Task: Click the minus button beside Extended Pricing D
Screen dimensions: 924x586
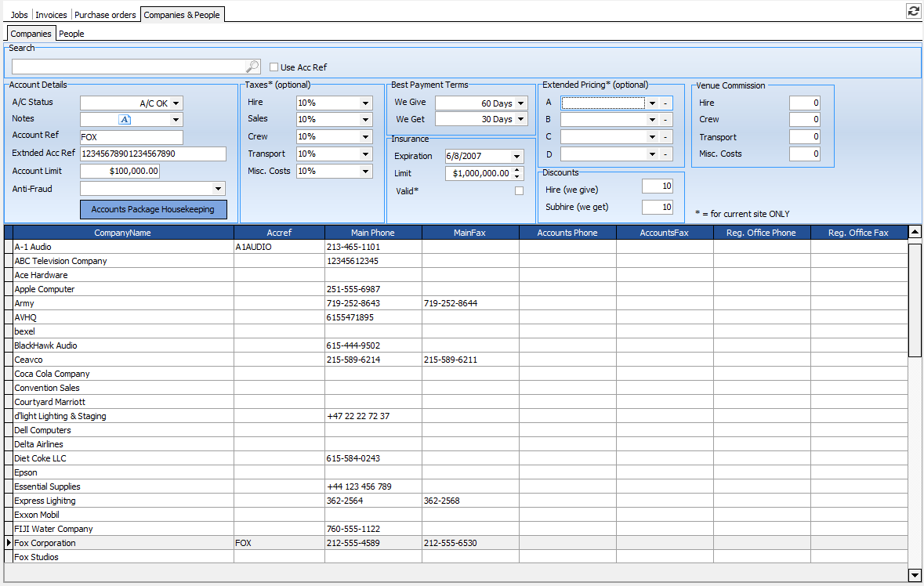Action: [665, 154]
